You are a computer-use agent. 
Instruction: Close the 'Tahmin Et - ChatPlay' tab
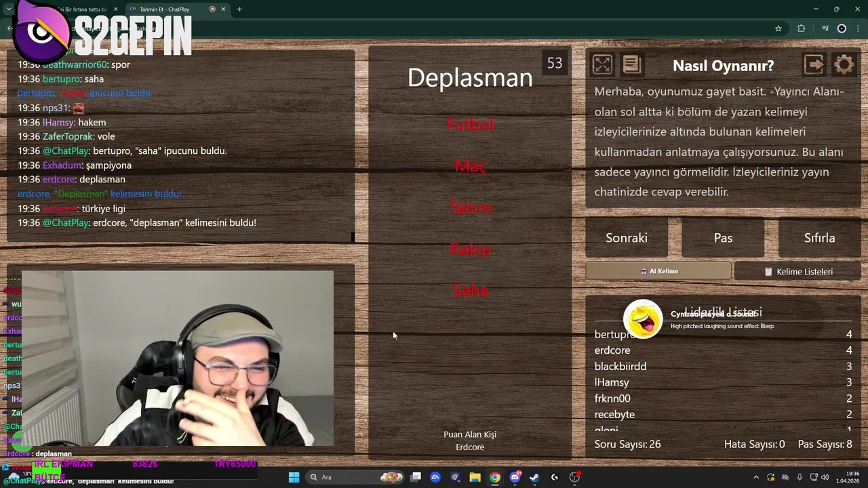point(223,9)
